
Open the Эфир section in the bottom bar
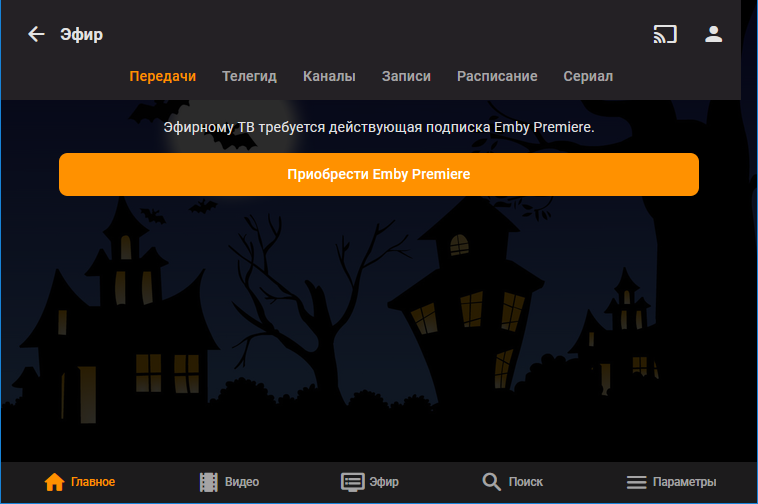[370, 482]
